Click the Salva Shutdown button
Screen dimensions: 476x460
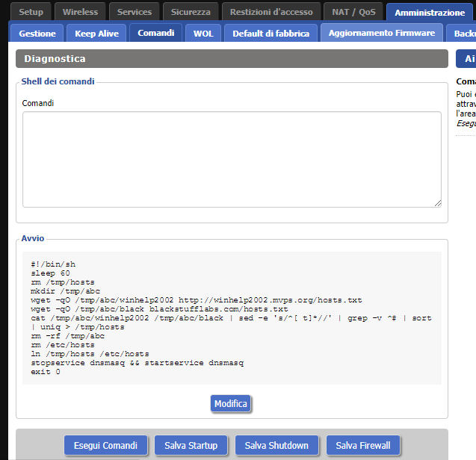[276, 445]
